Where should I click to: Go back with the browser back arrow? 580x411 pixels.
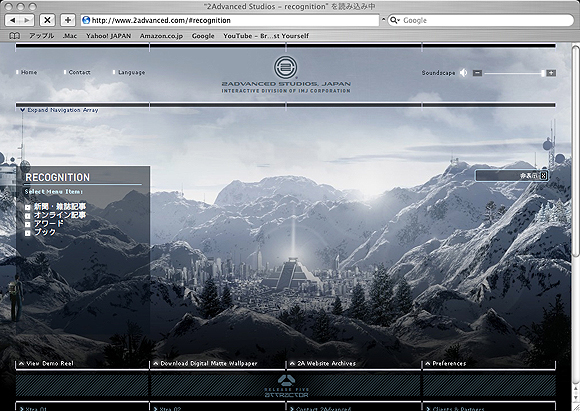pyautogui.click(x=13, y=20)
